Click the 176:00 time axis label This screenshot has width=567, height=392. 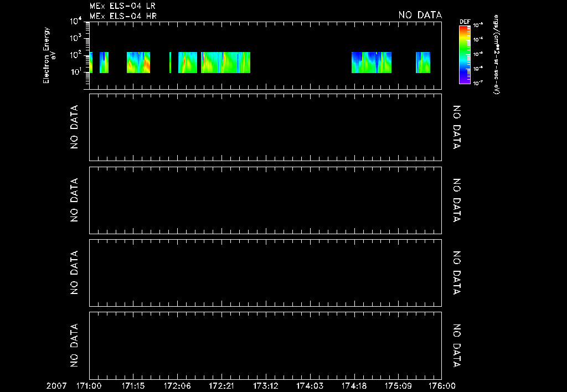[442, 386]
